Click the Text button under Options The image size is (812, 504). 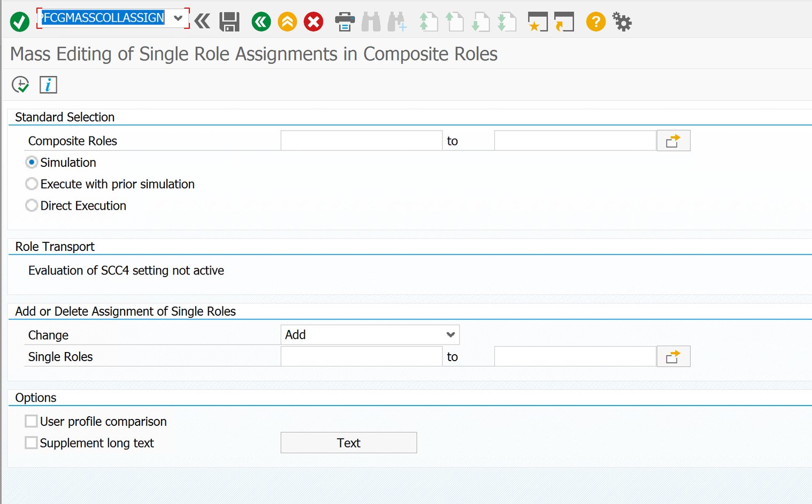click(348, 442)
